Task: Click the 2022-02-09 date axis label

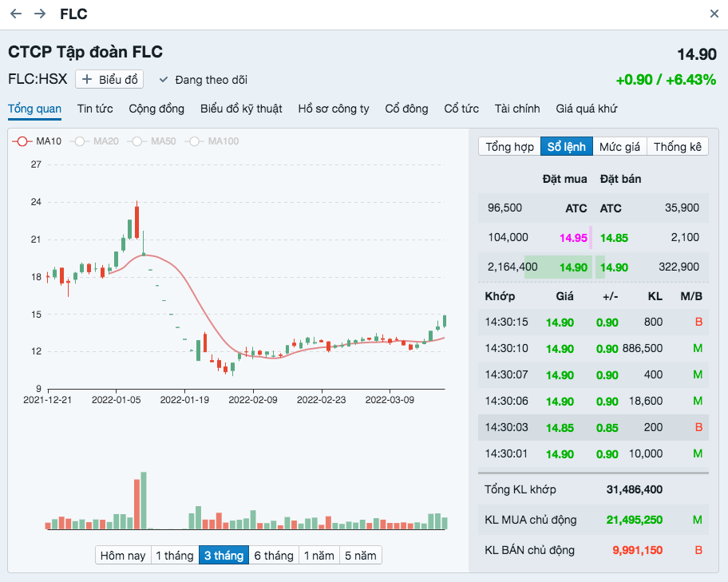Action: coord(253,400)
